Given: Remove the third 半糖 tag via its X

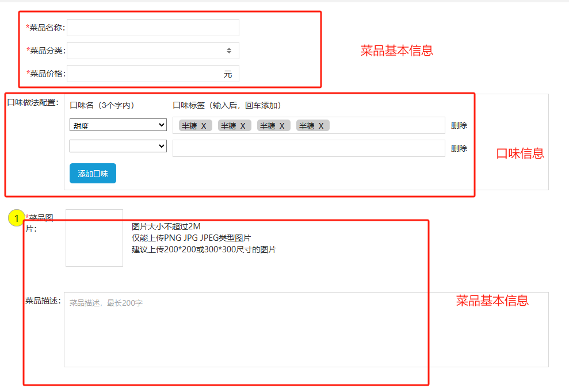Looking at the screenshot, I should [282, 126].
